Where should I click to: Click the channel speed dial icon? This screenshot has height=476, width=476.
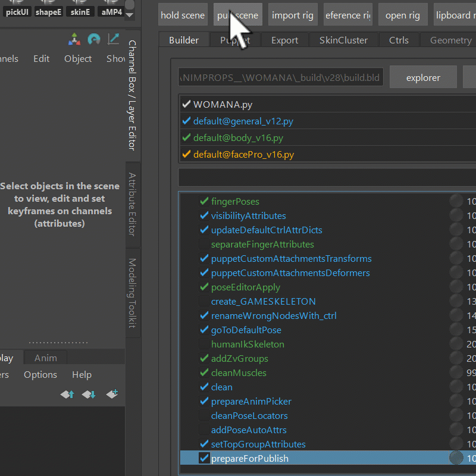coord(94,39)
